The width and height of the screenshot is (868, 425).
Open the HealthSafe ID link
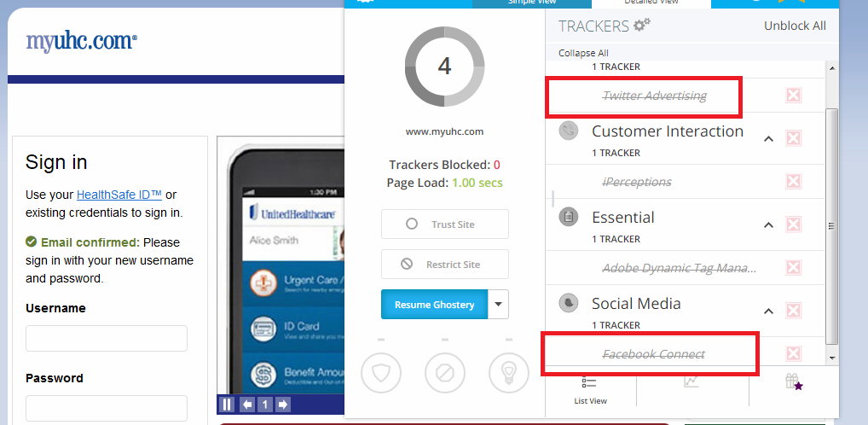119,195
